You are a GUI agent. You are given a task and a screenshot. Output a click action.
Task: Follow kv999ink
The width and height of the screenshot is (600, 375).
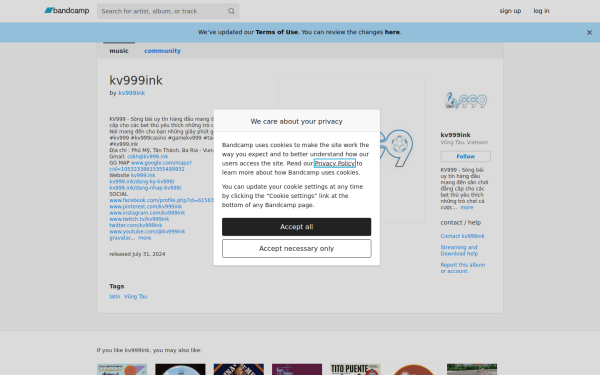(x=466, y=157)
